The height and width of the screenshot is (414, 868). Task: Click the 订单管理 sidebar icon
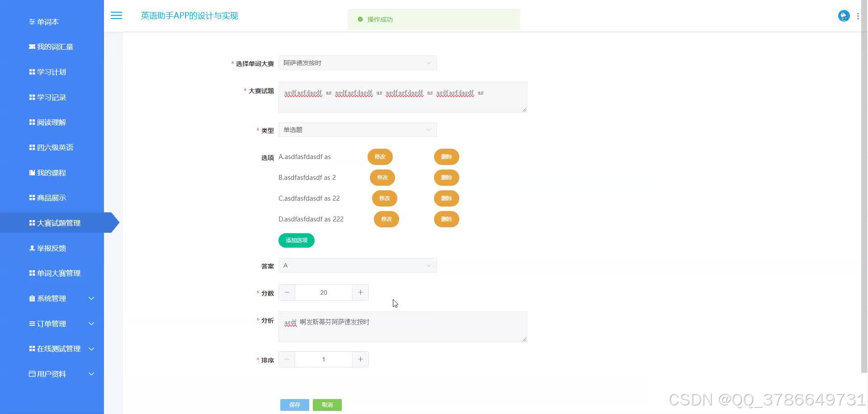click(32, 324)
